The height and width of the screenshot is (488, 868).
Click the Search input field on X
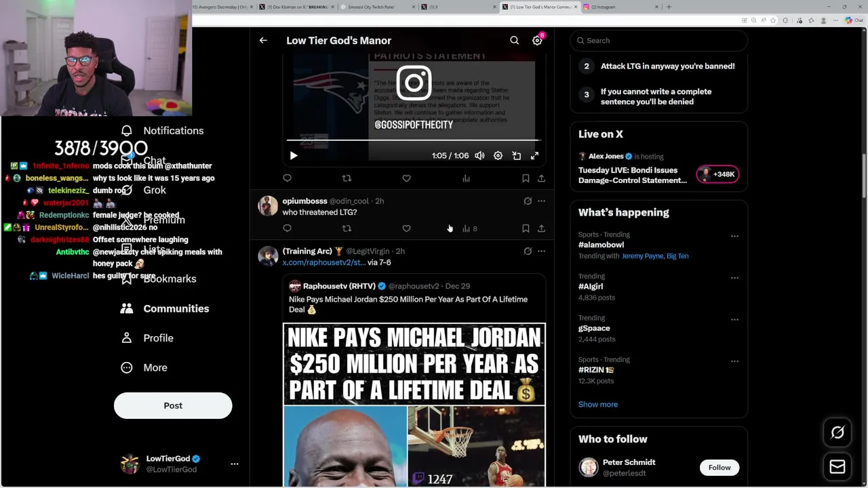click(x=658, y=41)
